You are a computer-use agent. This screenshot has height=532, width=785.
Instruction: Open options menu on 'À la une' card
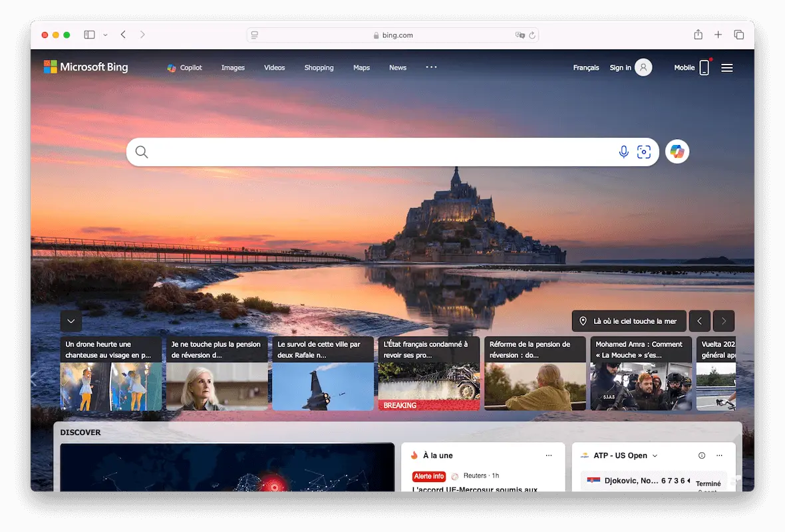549,456
